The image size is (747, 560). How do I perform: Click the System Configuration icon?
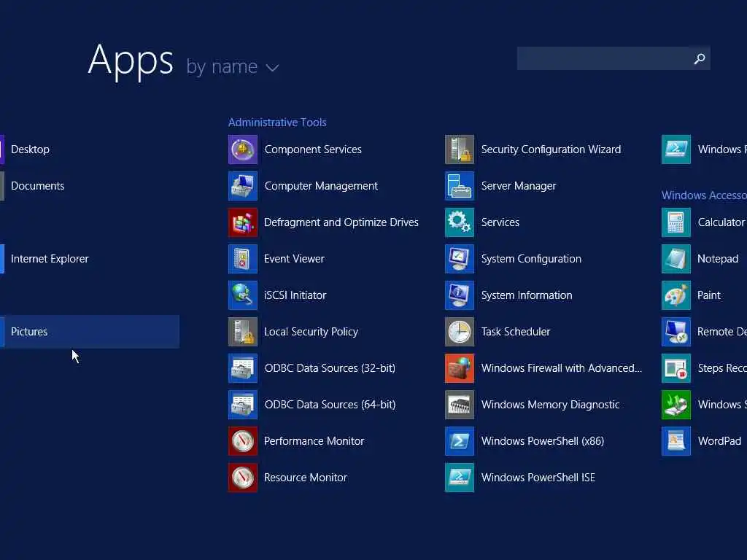tap(460, 259)
